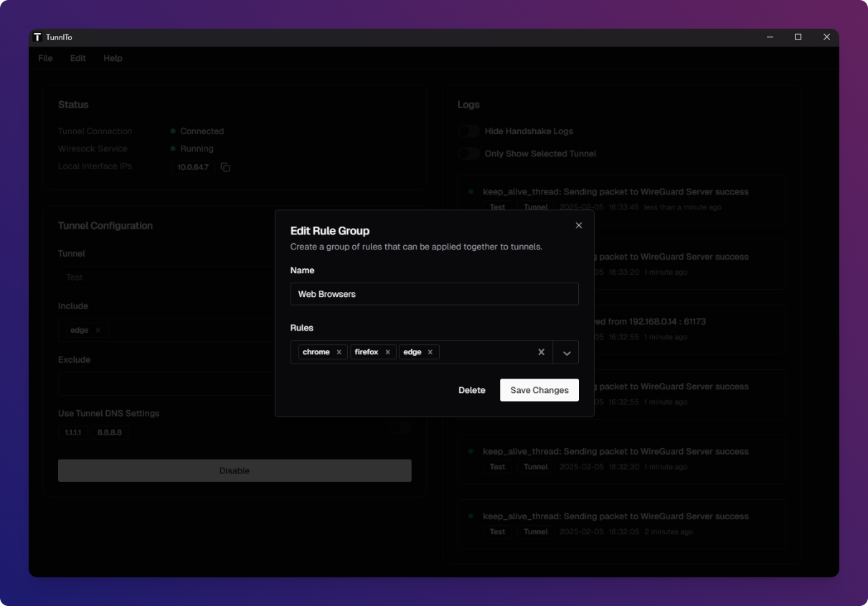Click Save Changes button

click(539, 390)
